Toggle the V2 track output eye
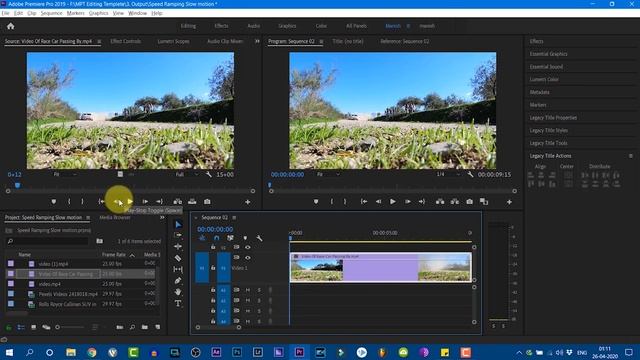Image resolution: width=640 pixels, height=360 pixels. (x=248, y=247)
